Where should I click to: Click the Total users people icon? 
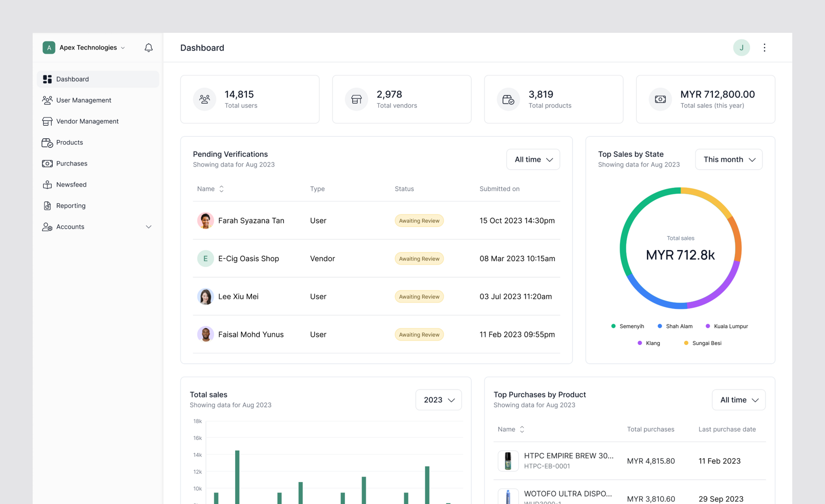click(x=204, y=99)
